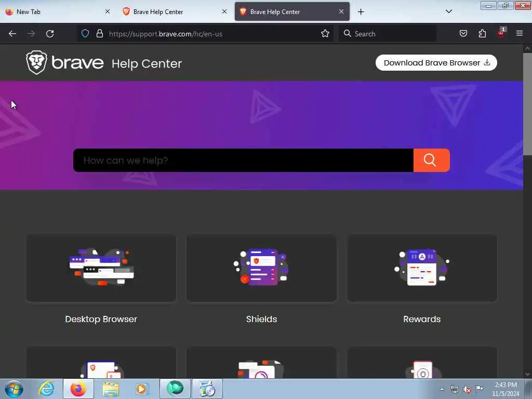The height and width of the screenshot is (399, 532).
Task: Open the Rewards link
Action: click(422, 320)
